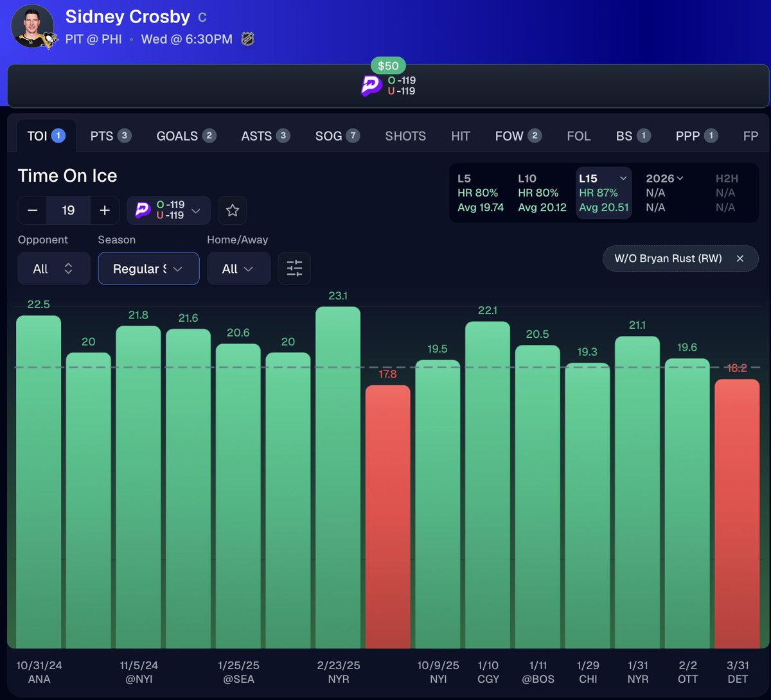Click the 23.1 bar for 2/23/25 NYR
Screen dimensions: 771x700
point(338,477)
